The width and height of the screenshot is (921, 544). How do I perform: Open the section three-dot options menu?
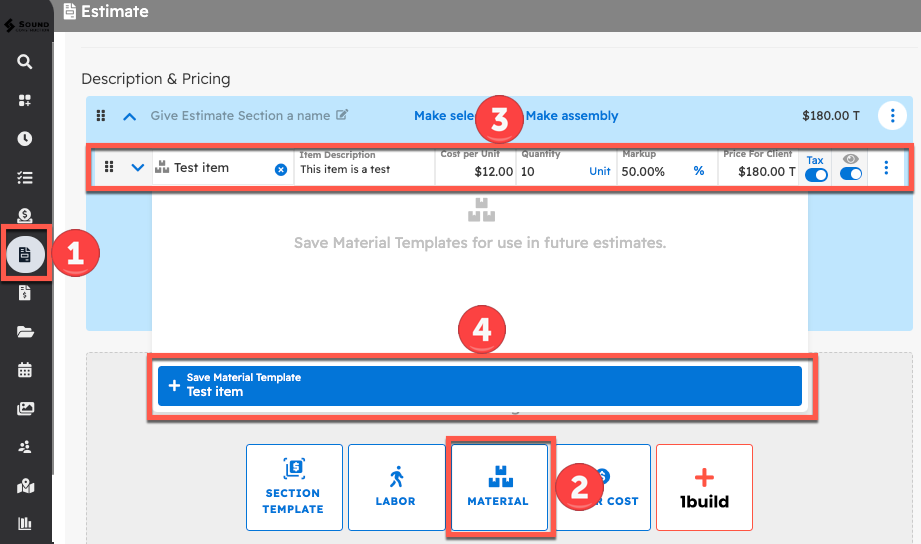coord(892,116)
